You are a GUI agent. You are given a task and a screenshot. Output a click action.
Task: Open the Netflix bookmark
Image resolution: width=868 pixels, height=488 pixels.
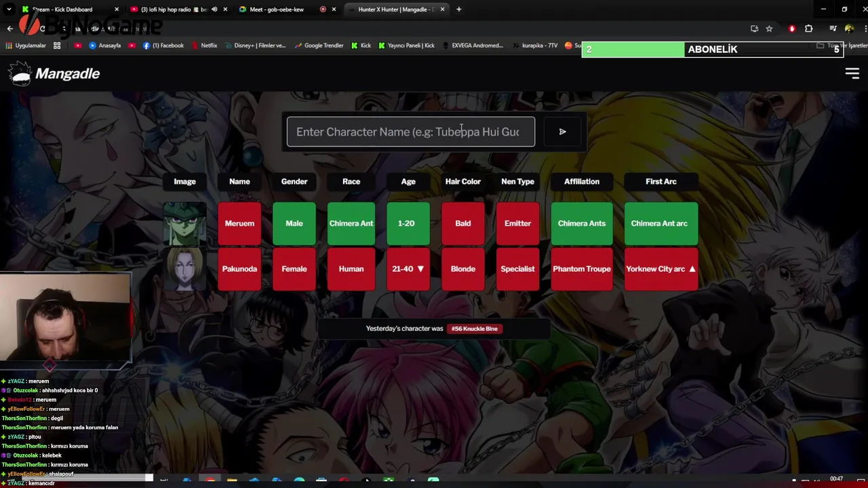(x=203, y=45)
